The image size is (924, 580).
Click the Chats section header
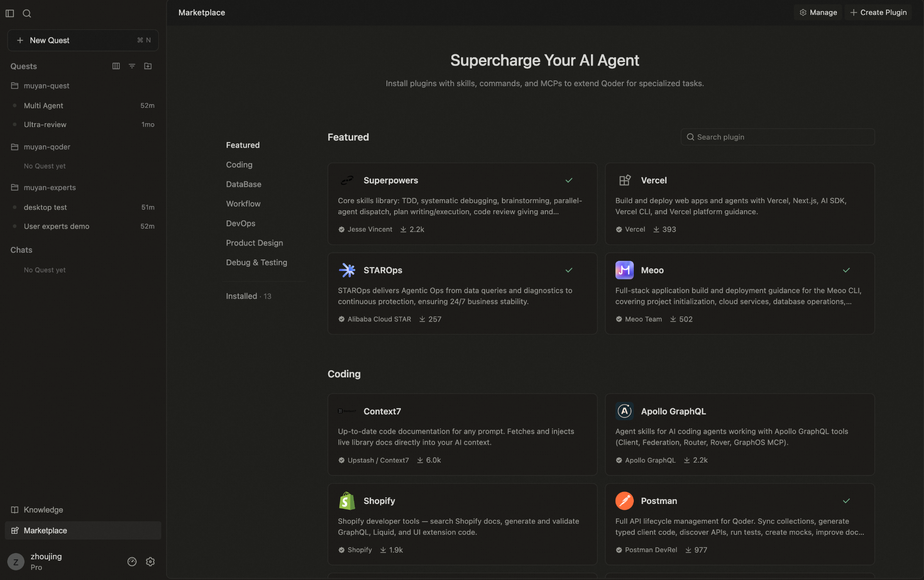(x=21, y=250)
